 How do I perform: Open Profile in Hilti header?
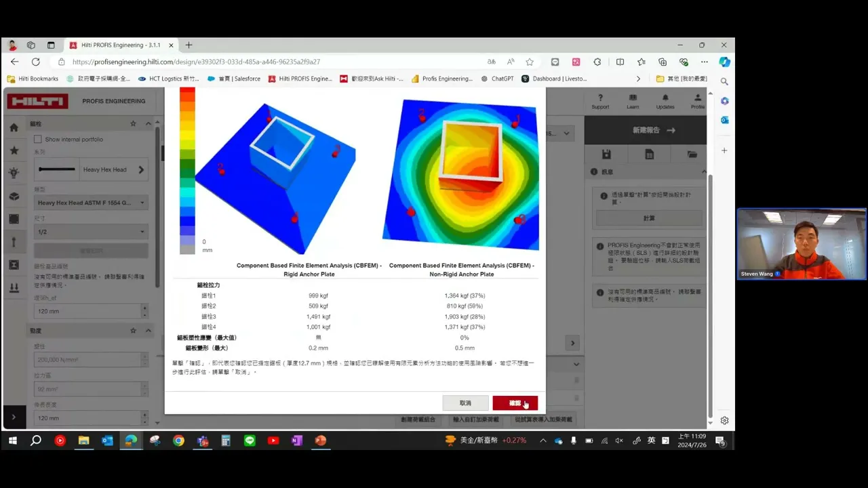pyautogui.click(x=698, y=102)
